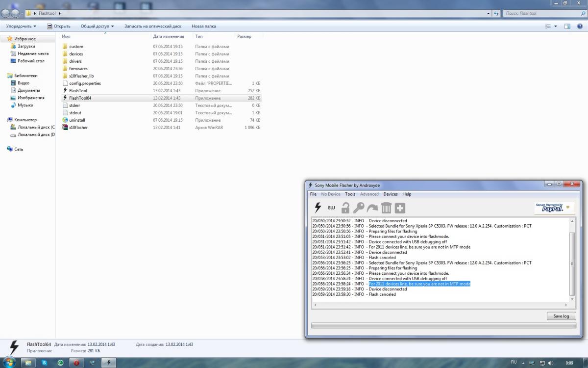This screenshot has height=368, width=588.
Task: Click the trash can icon in Flasher toolbar
Action: coord(387,208)
